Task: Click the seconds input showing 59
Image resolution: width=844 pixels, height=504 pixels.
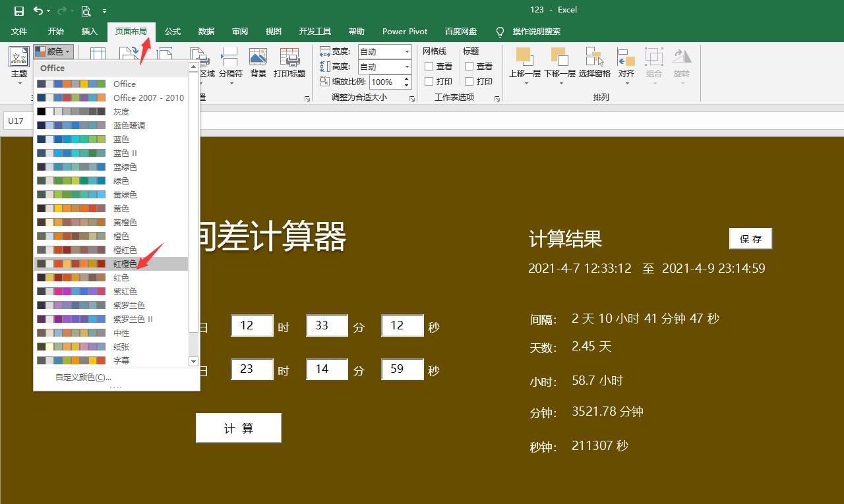Action: 402,370
